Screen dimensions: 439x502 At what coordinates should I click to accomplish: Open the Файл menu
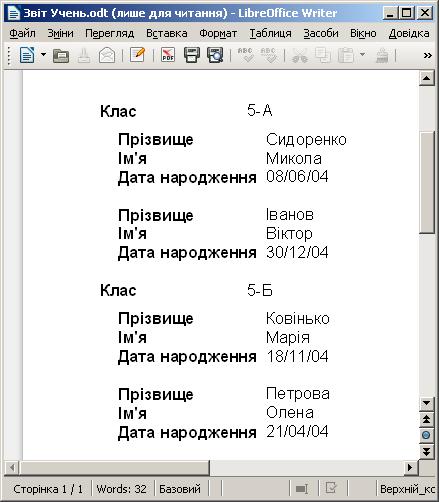pos(22,33)
